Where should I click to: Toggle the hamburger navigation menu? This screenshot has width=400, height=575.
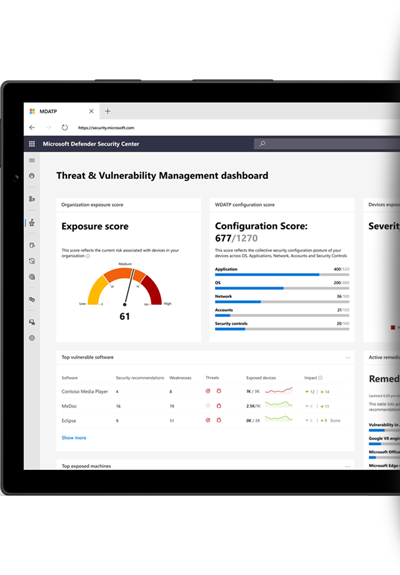click(x=32, y=160)
